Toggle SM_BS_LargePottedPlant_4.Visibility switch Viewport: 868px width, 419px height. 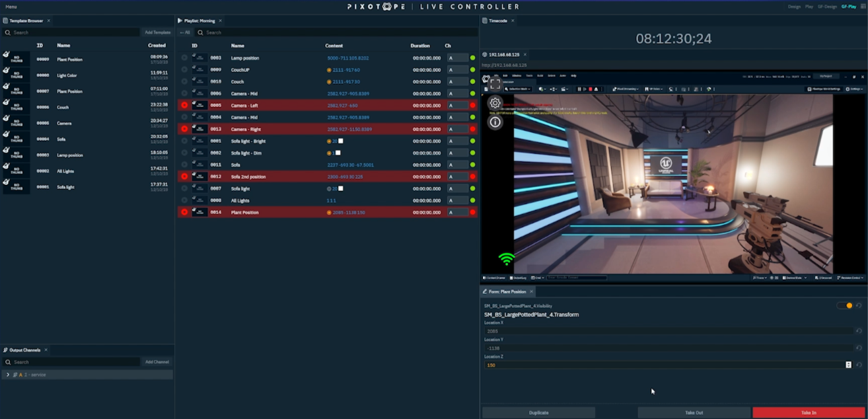pyautogui.click(x=845, y=306)
